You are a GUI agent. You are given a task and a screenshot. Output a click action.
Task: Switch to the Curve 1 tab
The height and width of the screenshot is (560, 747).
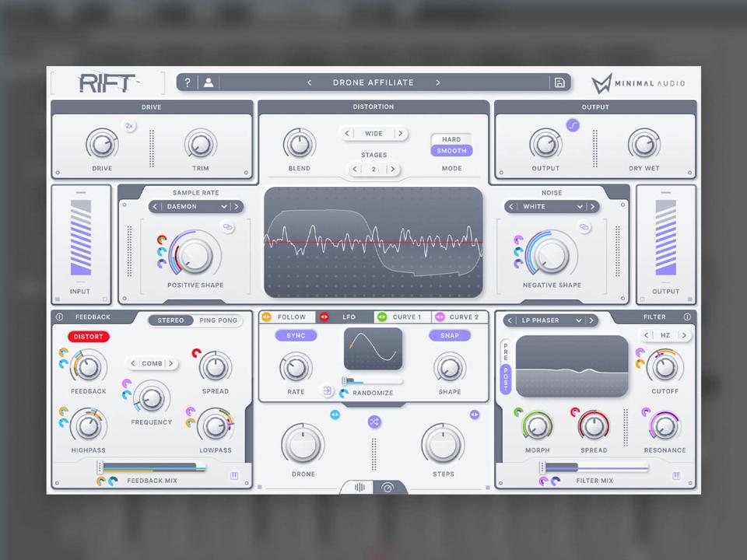pos(402,317)
